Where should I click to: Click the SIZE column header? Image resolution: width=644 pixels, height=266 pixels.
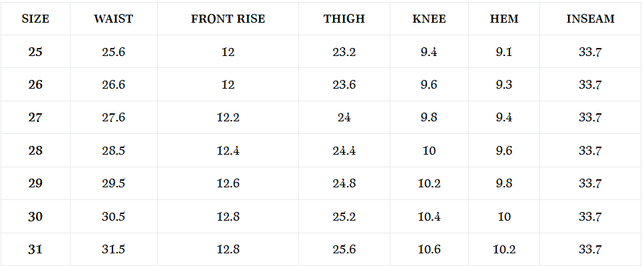point(35,19)
